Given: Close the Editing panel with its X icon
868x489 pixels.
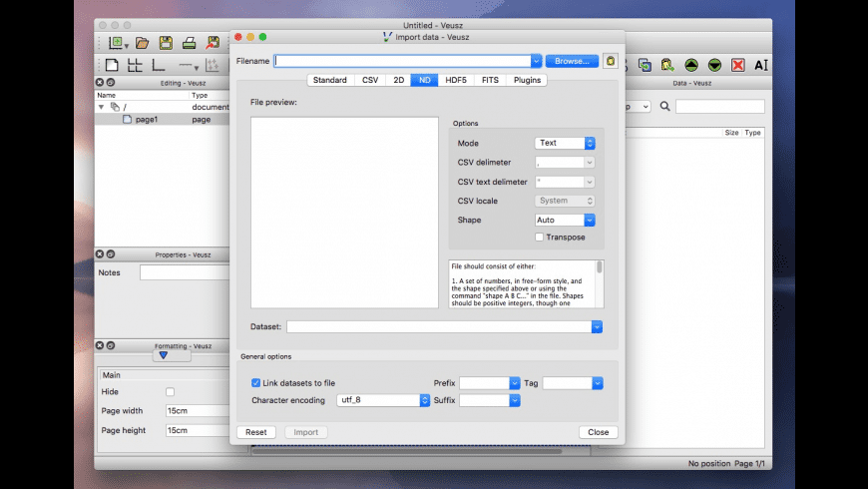Looking at the screenshot, I should [100, 83].
